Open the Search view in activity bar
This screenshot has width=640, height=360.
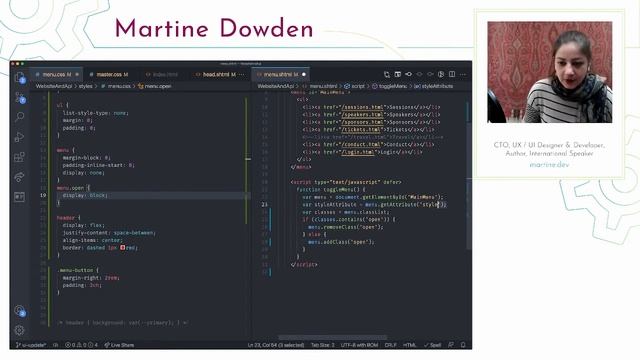click(x=20, y=117)
